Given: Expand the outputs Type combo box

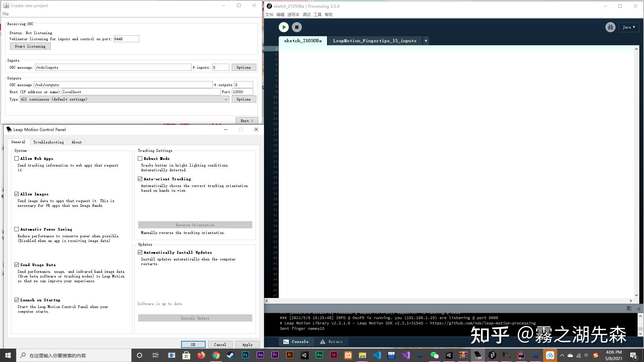Looking at the screenshot, I should [x=226, y=100].
